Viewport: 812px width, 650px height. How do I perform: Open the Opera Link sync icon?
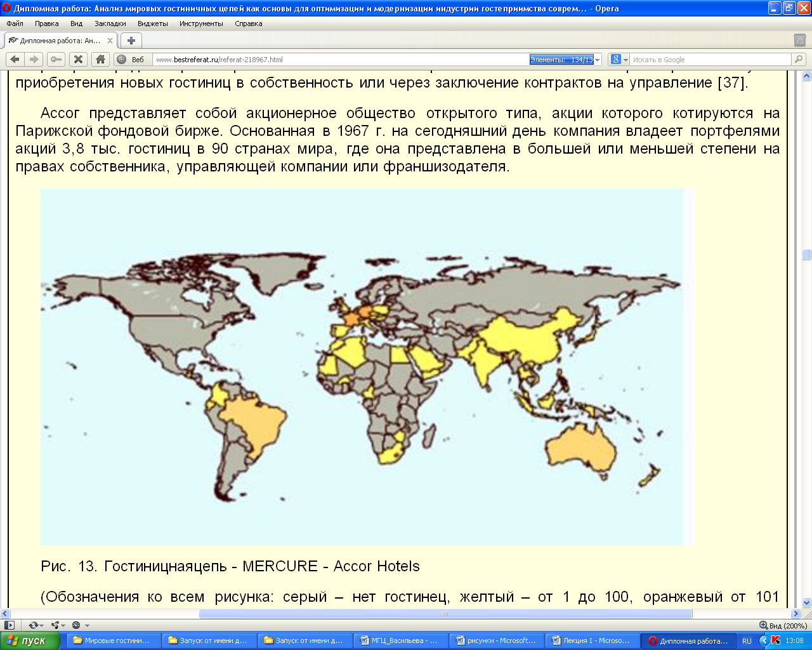[x=35, y=625]
